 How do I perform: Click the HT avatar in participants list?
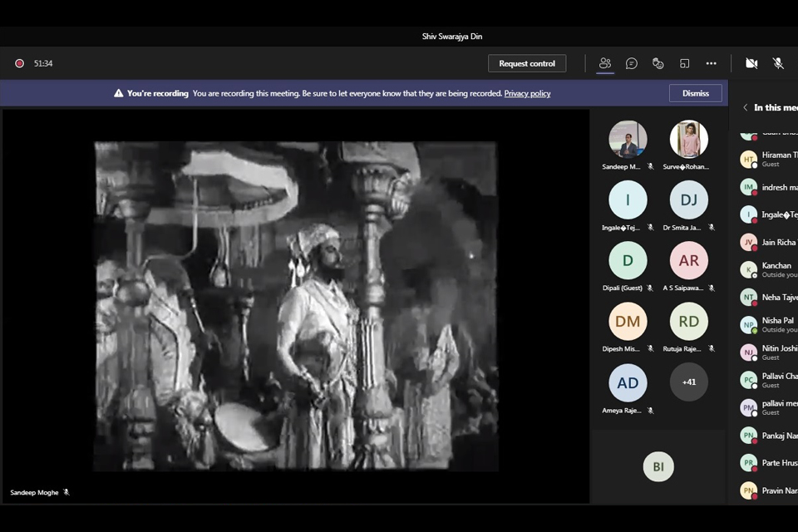pyautogui.click(x=748, y=160)
